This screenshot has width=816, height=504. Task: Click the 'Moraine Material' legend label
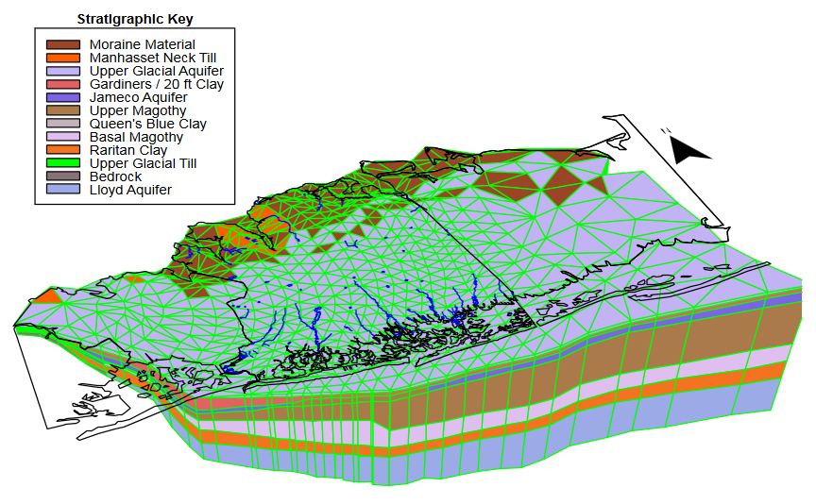click(142, 44)
